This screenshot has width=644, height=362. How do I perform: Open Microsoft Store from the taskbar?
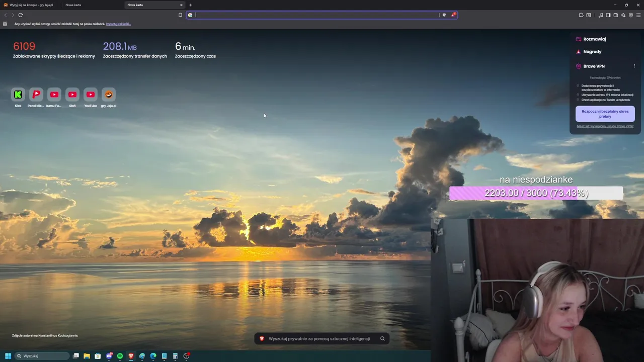point(98,356)
